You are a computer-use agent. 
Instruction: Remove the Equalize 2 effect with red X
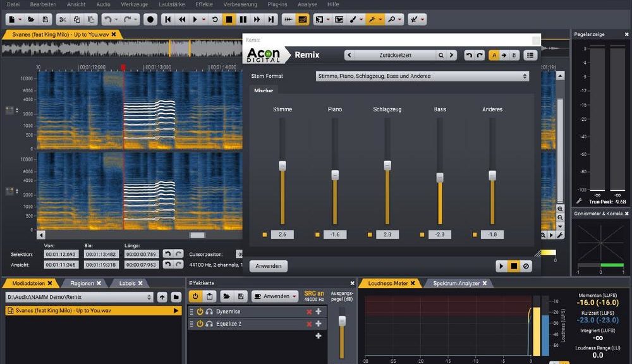point(309,324)
